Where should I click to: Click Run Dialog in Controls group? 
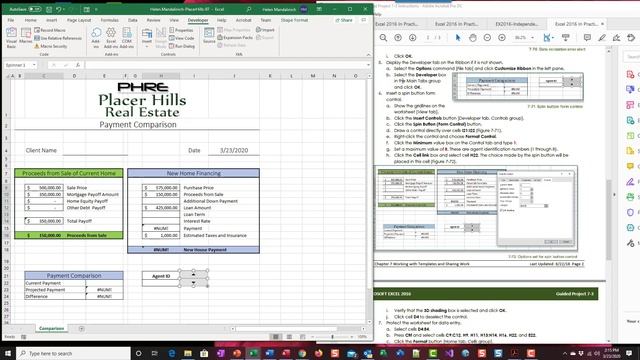coord(182,46)
